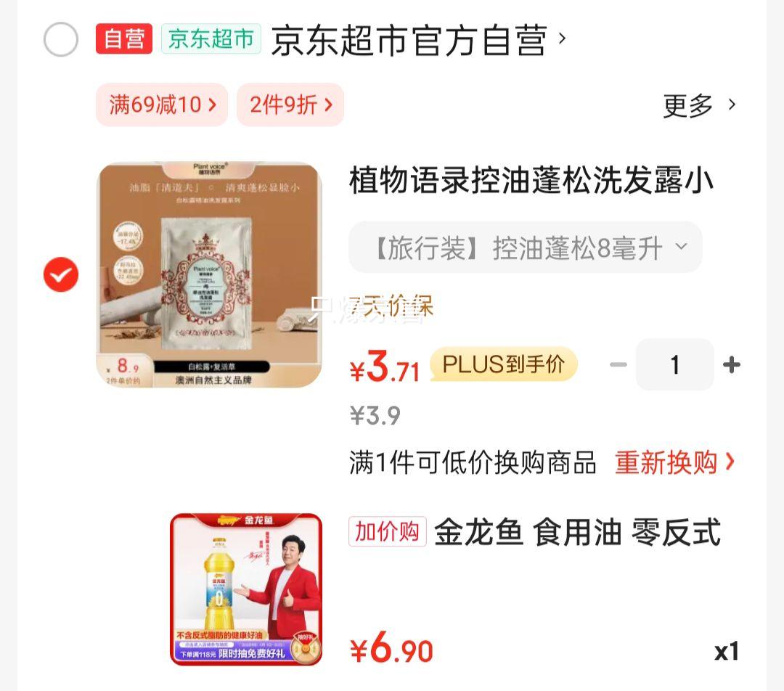Open 金龙鱼 食用油 零反式 title
Screen dimensions: 784x691
coord(578,532)
